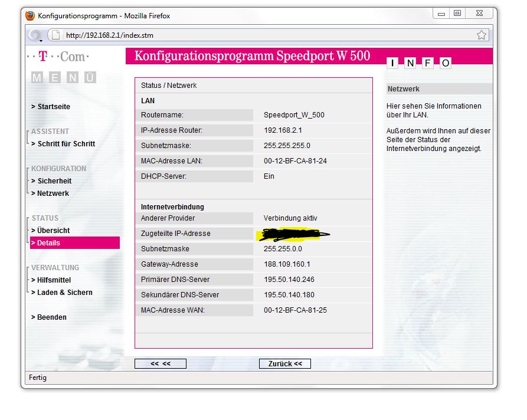Maximize the Firefox window

coord(457,13)
